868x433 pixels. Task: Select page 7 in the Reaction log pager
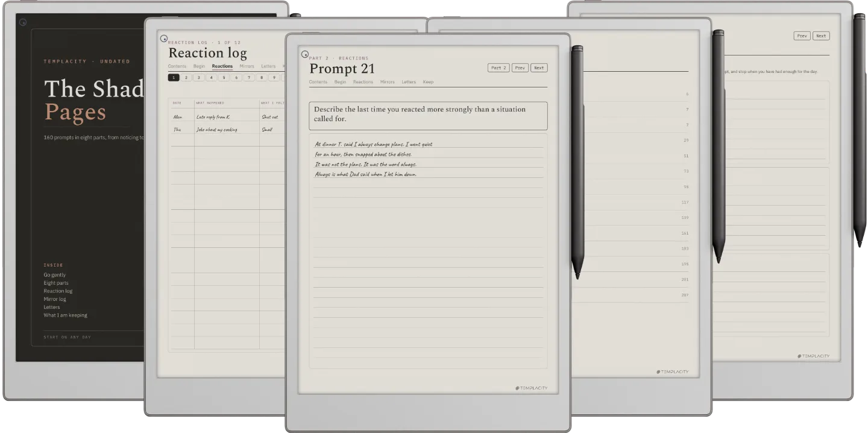249,78
